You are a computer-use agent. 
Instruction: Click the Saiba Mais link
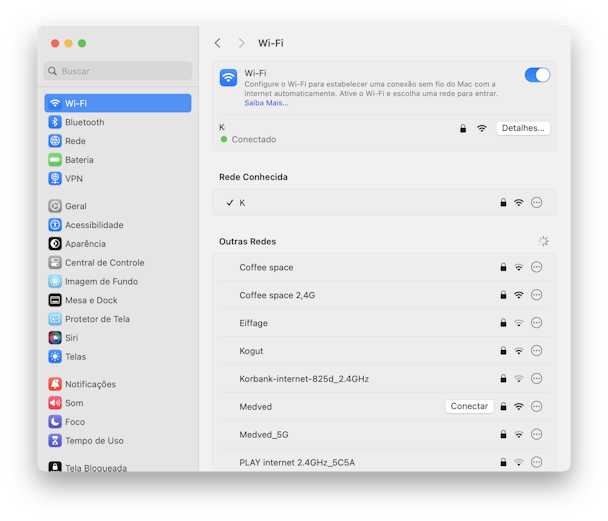[x=266, y=103]
